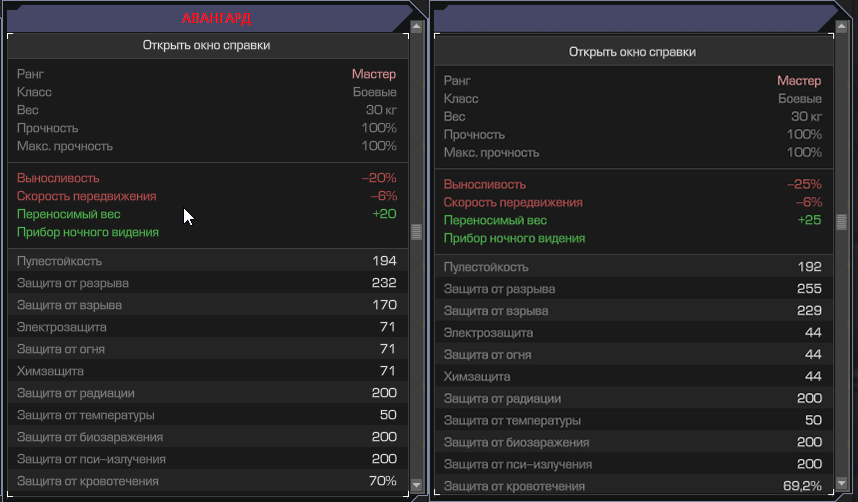
Task: Select Защита от кровотечения 70% row
Action: pos(207,481)
